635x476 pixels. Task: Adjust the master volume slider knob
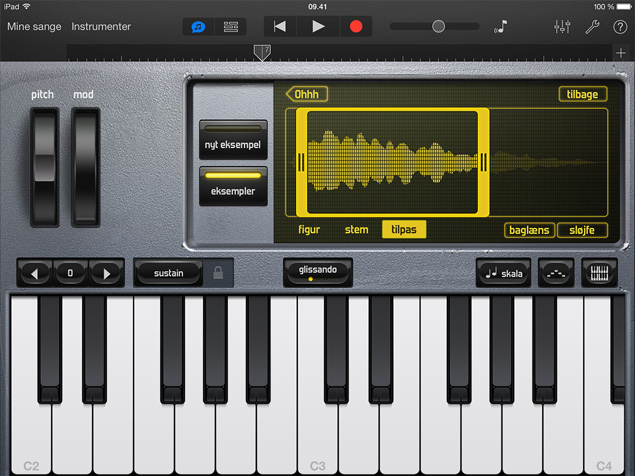438,27
